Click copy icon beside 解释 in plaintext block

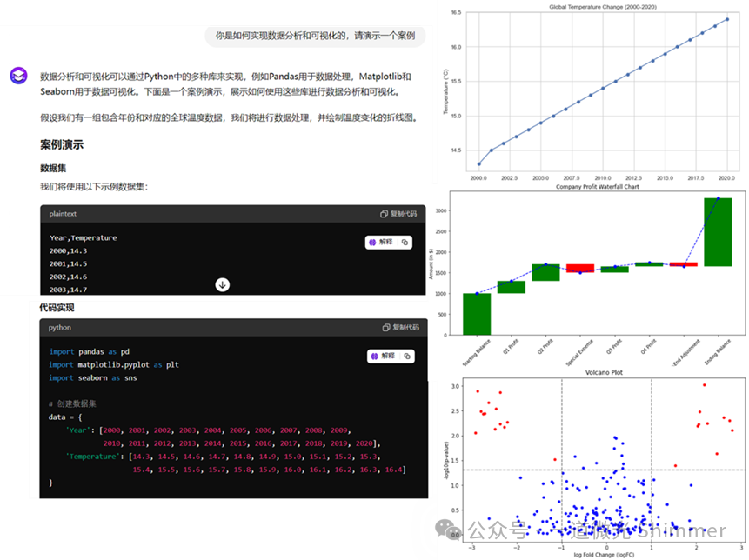pyautogui.click(x=405, y=242)
